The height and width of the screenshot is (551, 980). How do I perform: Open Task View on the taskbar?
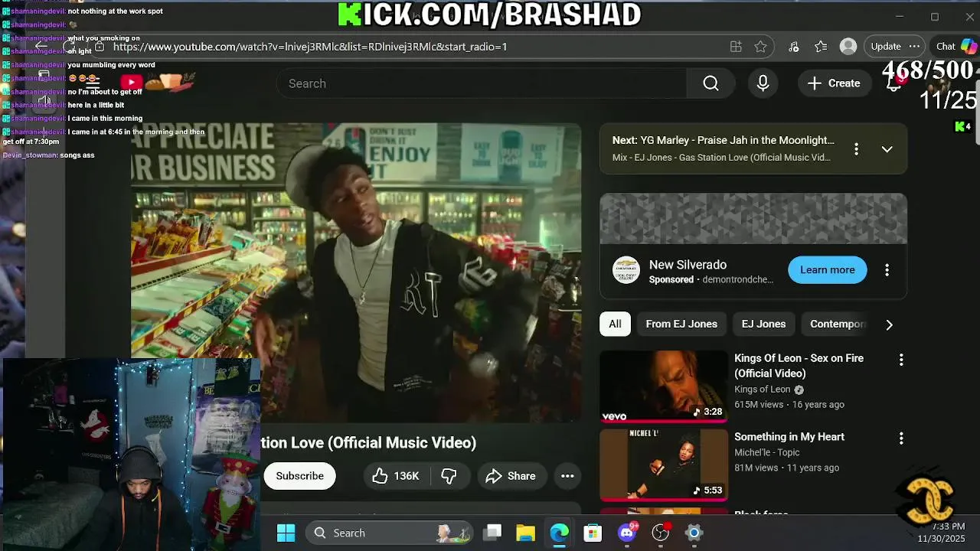[x=492, y=533]
